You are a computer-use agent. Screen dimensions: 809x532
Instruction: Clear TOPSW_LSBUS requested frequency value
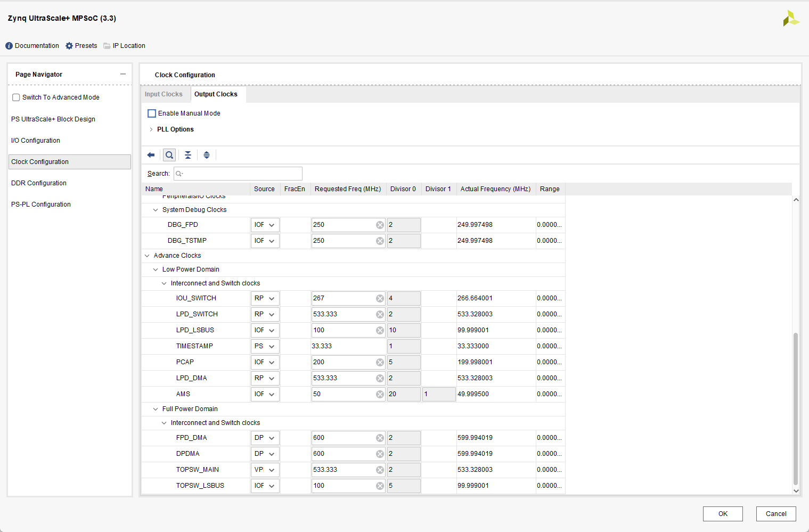click(x=380, y=486)
